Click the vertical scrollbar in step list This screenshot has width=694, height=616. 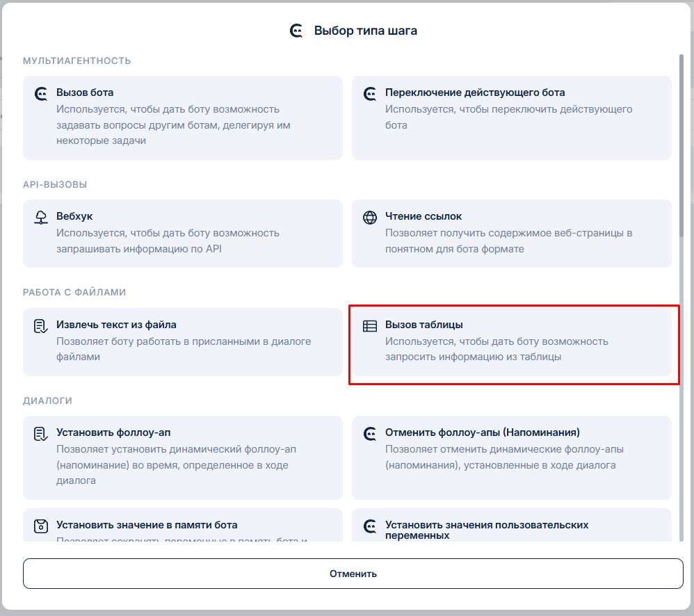[681, 146]
